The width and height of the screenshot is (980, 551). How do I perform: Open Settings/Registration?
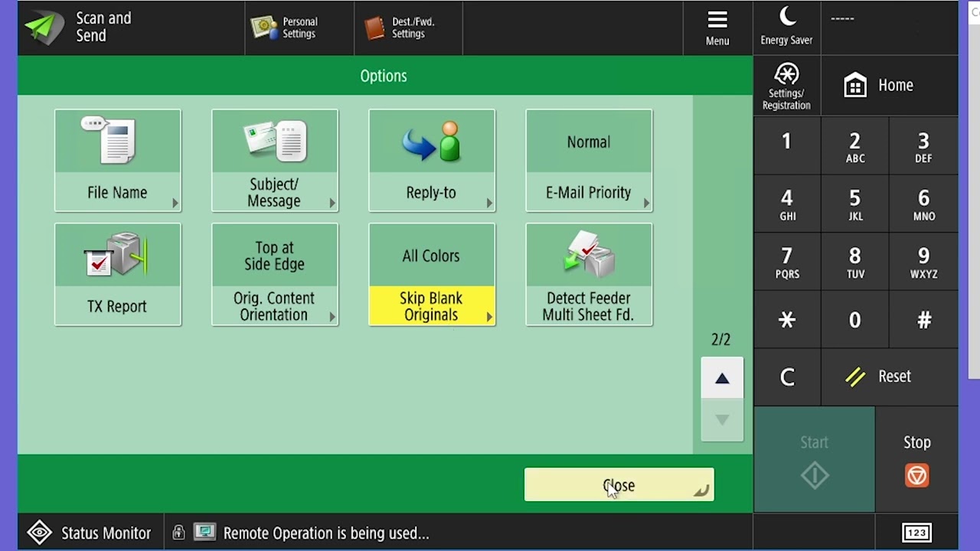click(786, 86)
